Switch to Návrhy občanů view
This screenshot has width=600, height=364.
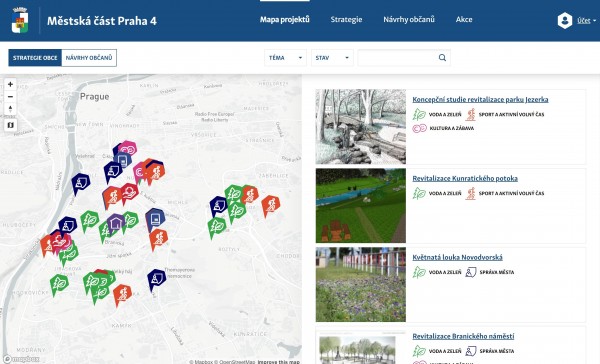pos(89,58)
